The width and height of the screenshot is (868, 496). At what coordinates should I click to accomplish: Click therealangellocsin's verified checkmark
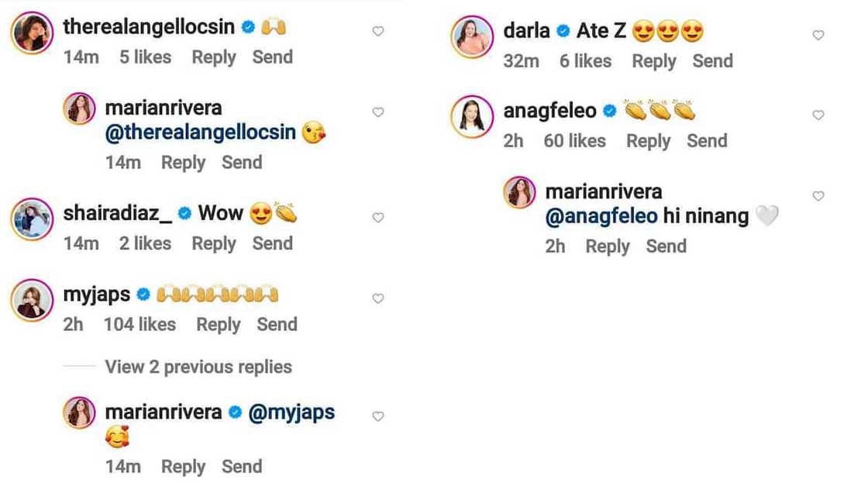(247, 26)
